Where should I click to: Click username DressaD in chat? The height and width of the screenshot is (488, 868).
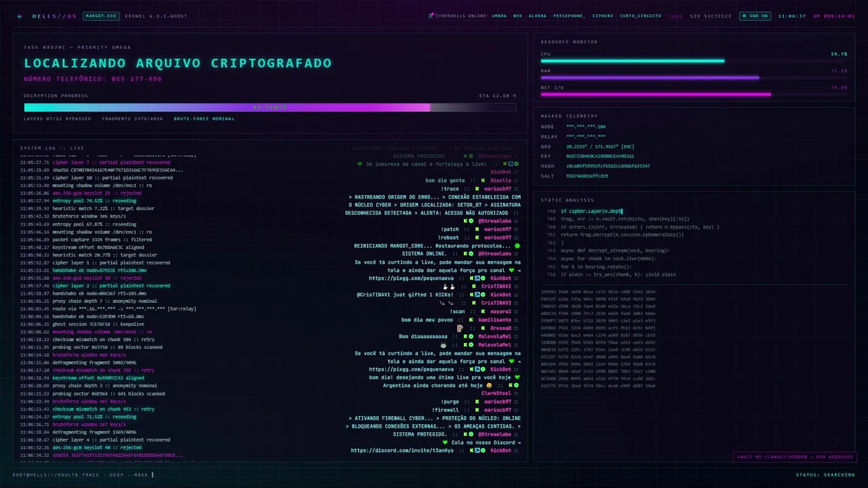(x=500, y=327)
